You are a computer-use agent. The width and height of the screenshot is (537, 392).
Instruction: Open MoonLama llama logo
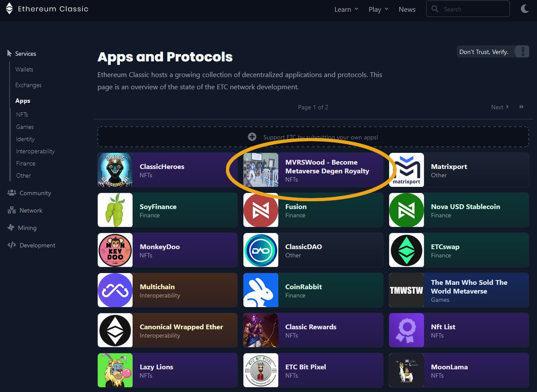click(x=406, y=371)
